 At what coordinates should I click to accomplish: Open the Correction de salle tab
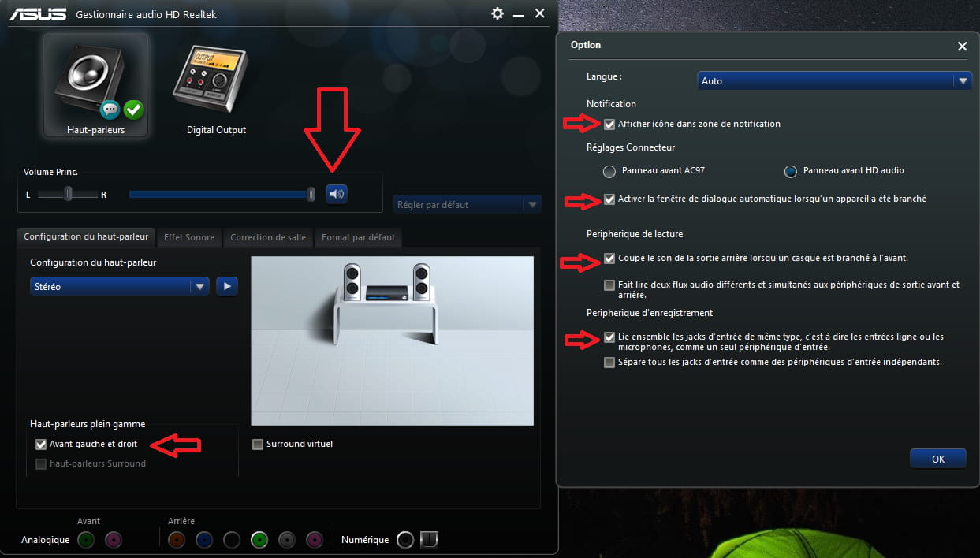(x=268, y=237)
